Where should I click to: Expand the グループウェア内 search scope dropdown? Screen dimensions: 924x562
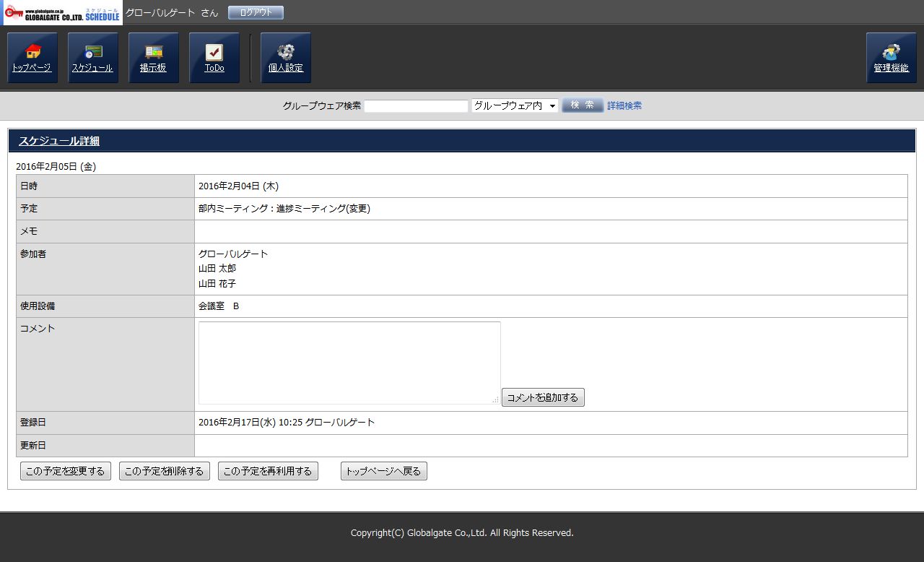pyautogui.click(x=515, y=105)
